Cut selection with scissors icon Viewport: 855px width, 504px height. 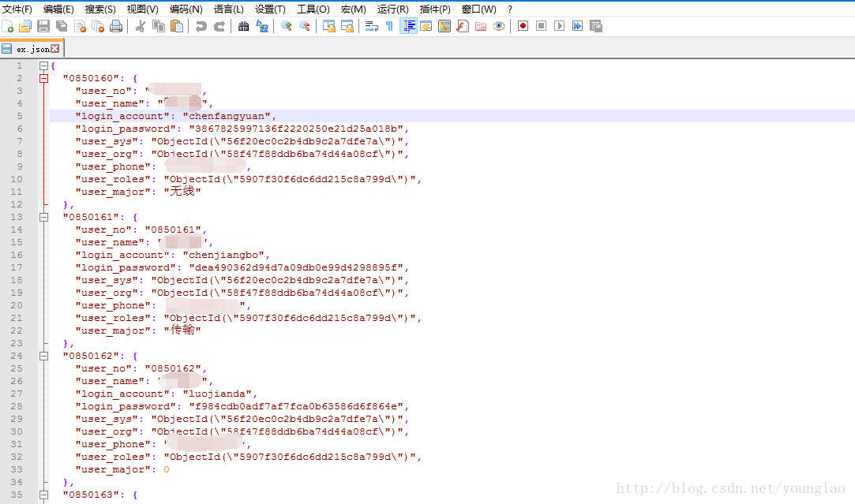click(x=141, y=26)
